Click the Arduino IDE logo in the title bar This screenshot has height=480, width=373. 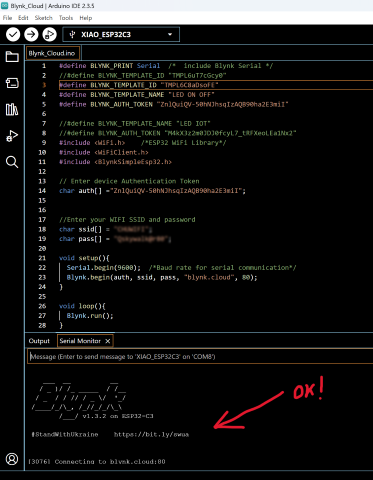[x=5, y=5]
